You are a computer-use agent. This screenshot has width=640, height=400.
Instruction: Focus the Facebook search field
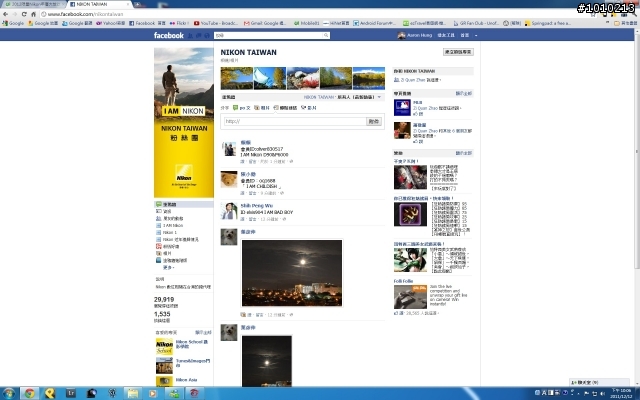269,36
